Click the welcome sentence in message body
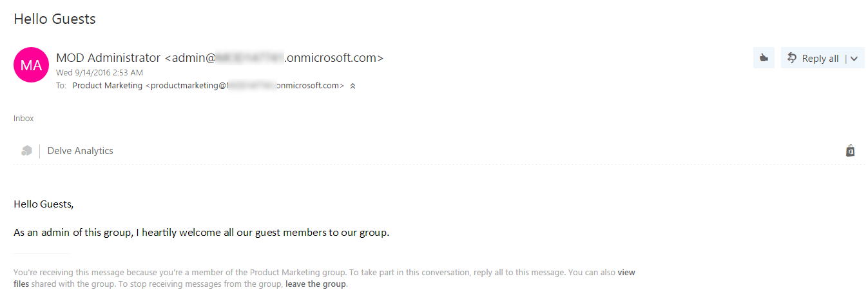This screenshot has width=868, height=301. (x=201, y=233)
